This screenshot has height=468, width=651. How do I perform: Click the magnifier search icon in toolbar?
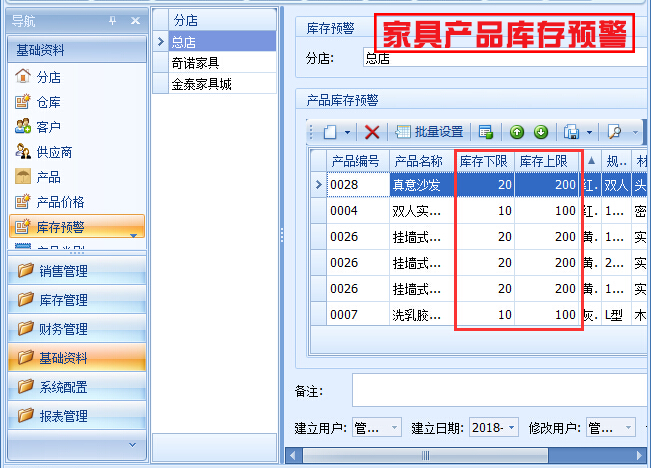pyautogui.click(x=615, y=132)
